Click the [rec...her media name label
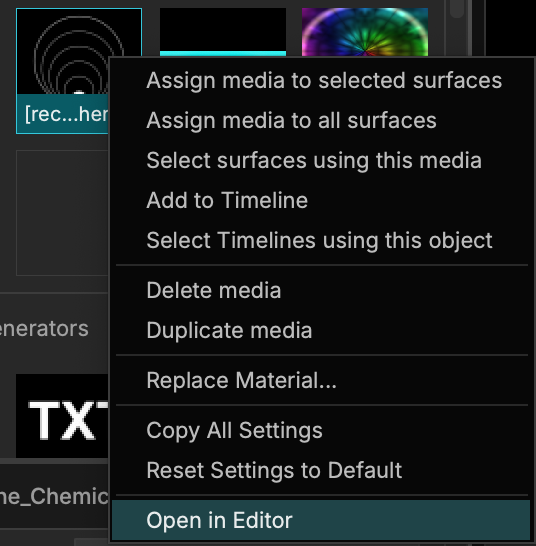This screenshot has width=536, height=546. pyautogui.click(x=66, y=114)
